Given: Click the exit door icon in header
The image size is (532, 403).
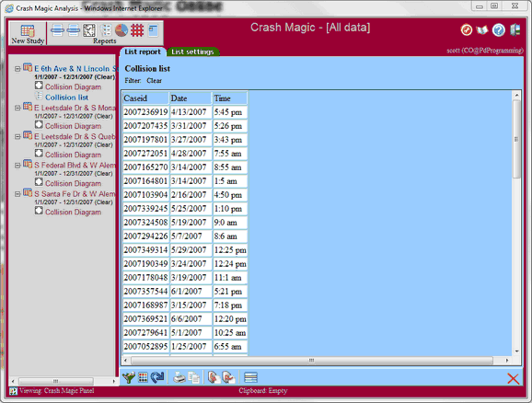Looking at the screenshot, I should coord(515,29).
